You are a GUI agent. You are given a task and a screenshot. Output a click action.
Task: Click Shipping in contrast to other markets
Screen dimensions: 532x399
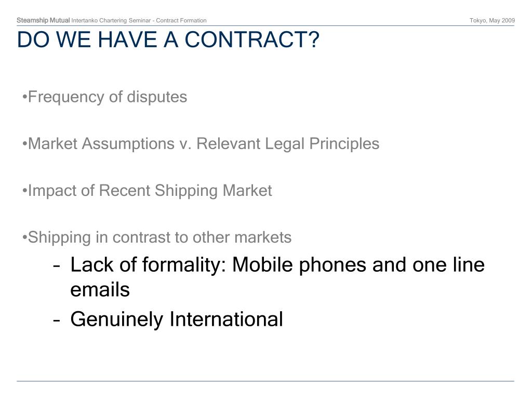tap(157, 237)
